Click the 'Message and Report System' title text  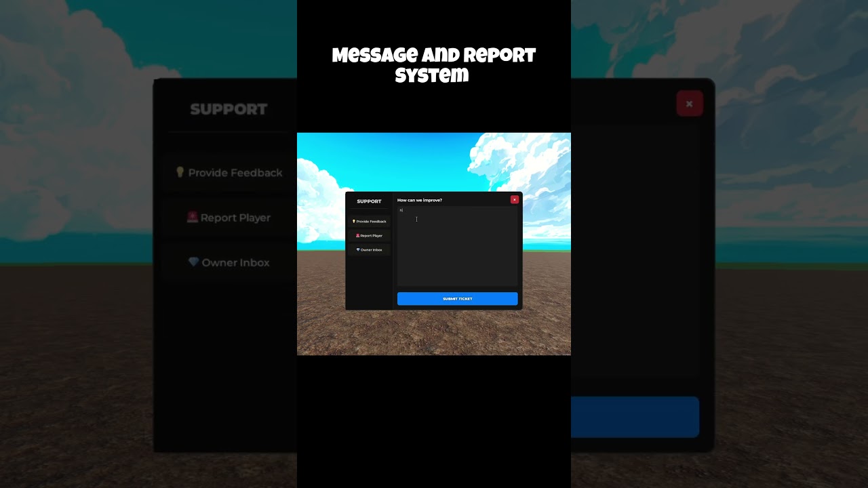pos(433,65)
